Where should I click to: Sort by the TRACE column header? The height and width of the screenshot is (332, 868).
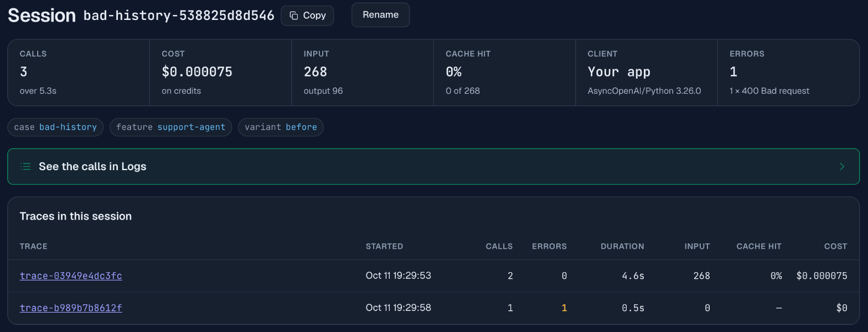coord(34,246)
